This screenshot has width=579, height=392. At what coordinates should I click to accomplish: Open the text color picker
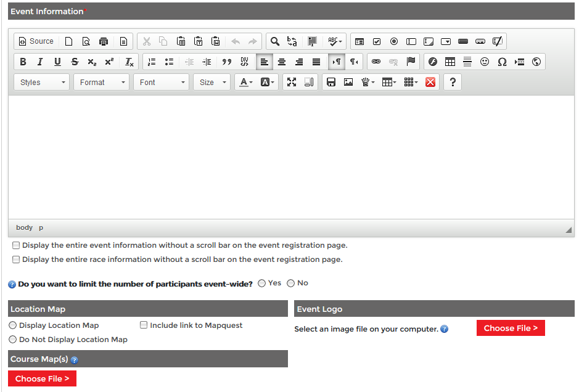pyautogui.click(x=245, y=82)
